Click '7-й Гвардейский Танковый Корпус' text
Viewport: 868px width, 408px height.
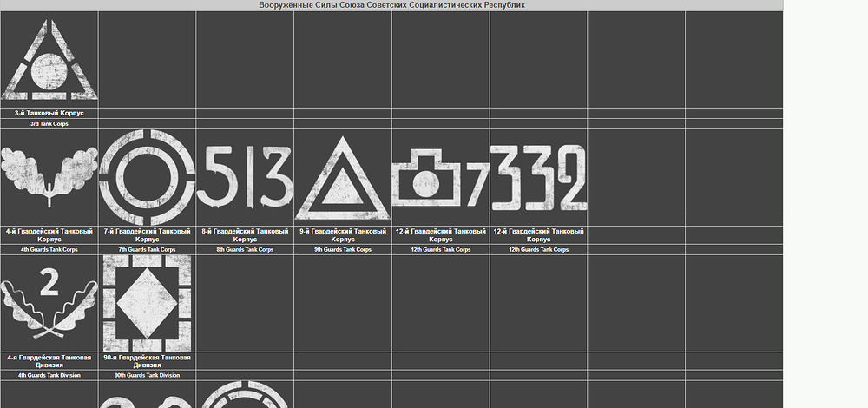coord(148,235)
